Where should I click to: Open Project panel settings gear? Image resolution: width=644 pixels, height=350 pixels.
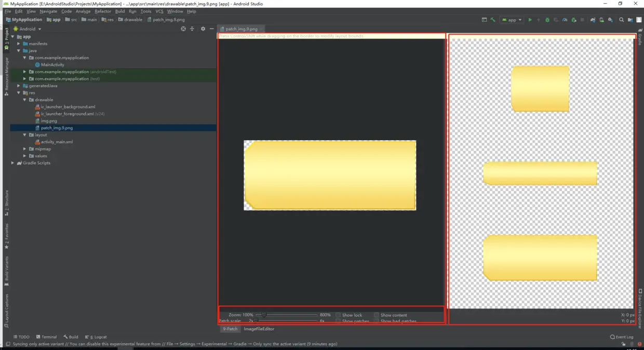[x=203, y=29]
